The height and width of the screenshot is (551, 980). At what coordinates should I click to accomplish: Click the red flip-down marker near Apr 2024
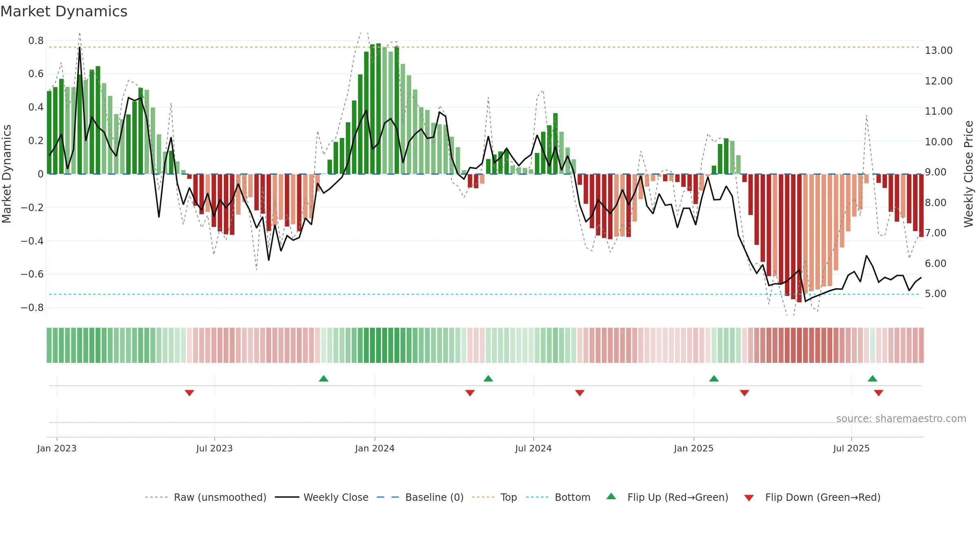(470, 393)
